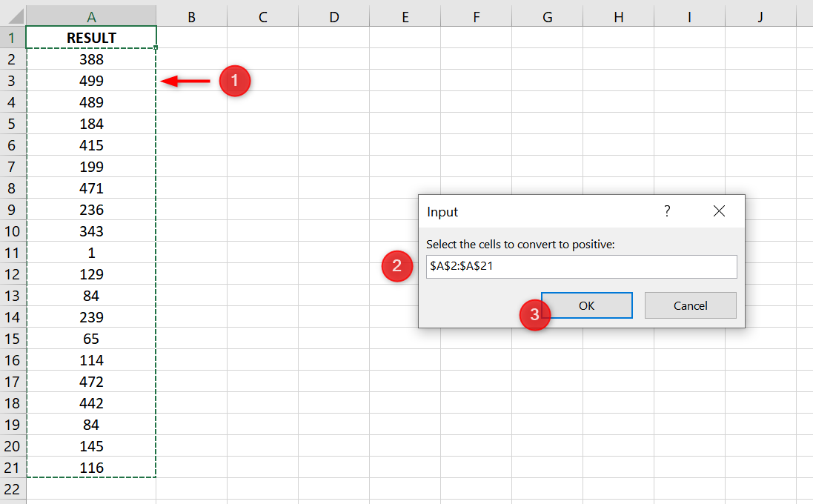Select the cell with value 65
Screen dimensions: 813x504
tap(90, 339)
